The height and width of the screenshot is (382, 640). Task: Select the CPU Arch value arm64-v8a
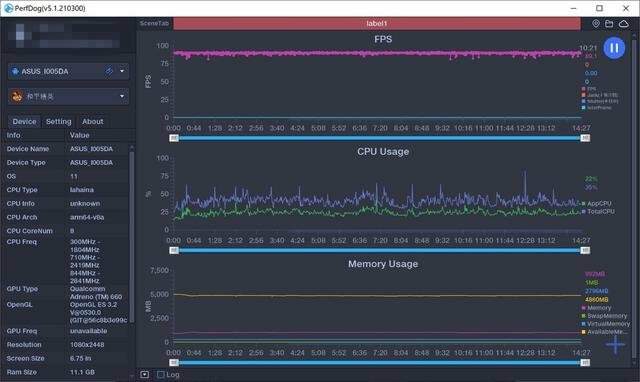(x=87, y=217)
